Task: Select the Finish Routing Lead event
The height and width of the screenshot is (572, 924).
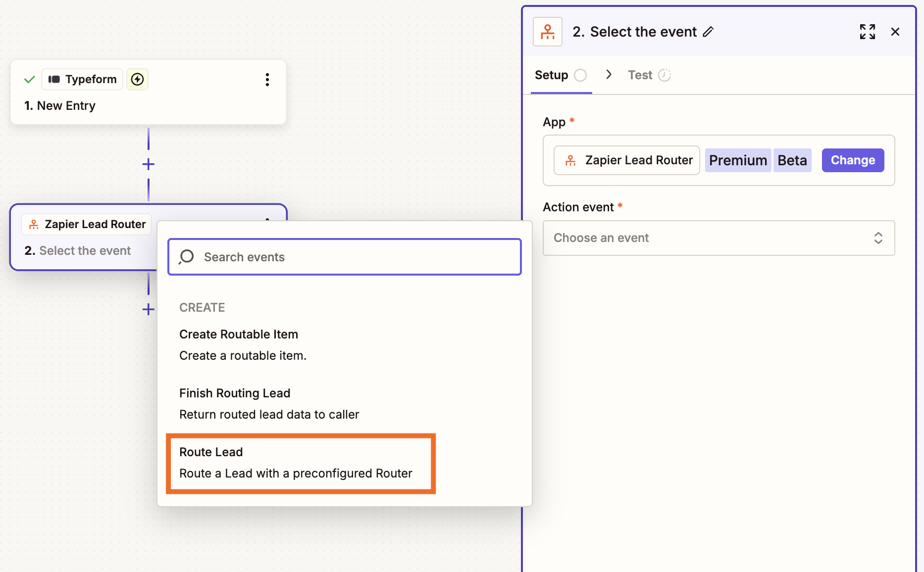Action: (x=345, y=404)
